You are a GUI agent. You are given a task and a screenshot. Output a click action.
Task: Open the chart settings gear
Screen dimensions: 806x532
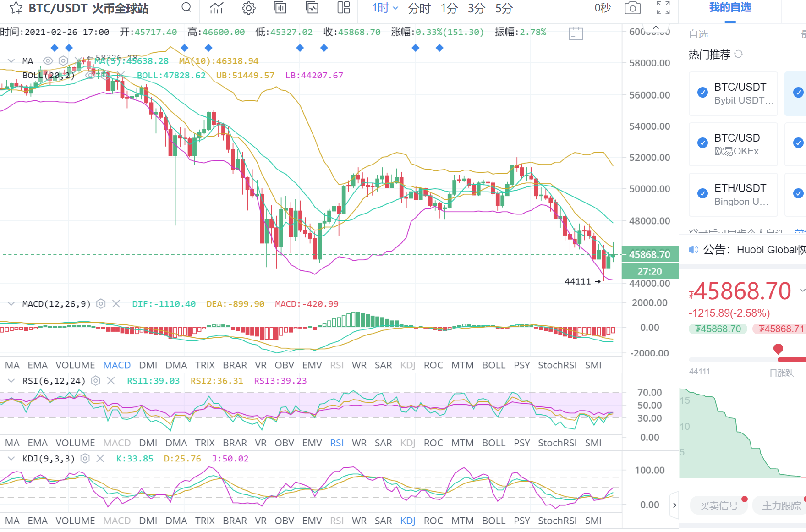pyautogui.click(x=248, y=8)
